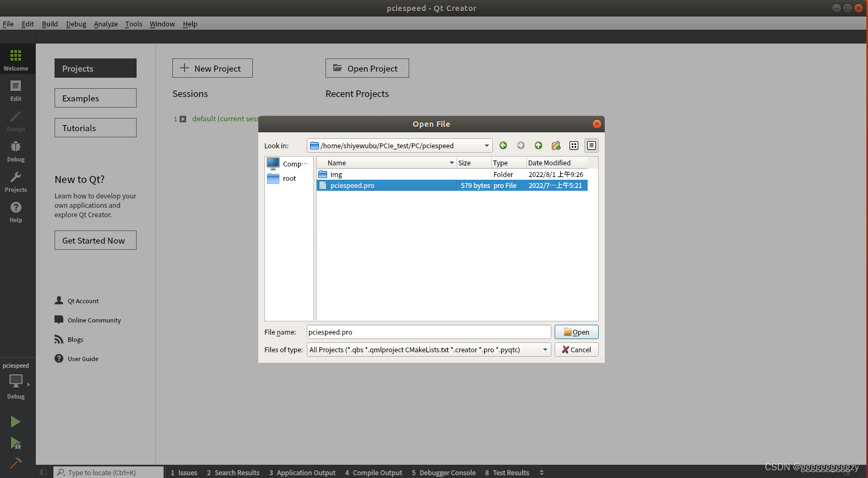
Task: Open Help mode in sidebar
Action: [16, 212]
